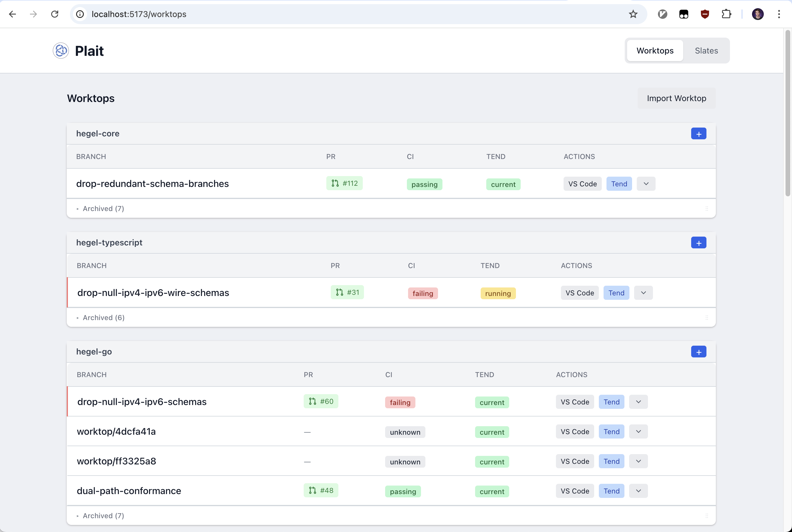Click the Plait logo icon

click(61, 51)
